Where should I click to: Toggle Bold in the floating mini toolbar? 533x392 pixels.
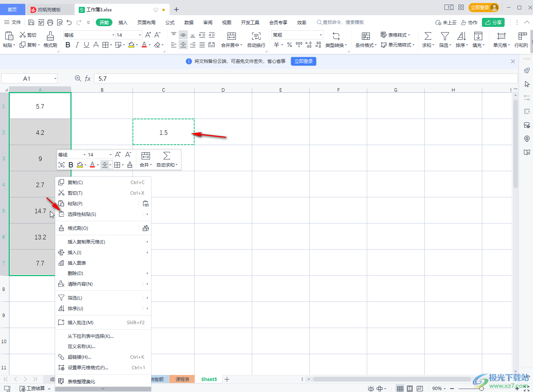point(71,165)
